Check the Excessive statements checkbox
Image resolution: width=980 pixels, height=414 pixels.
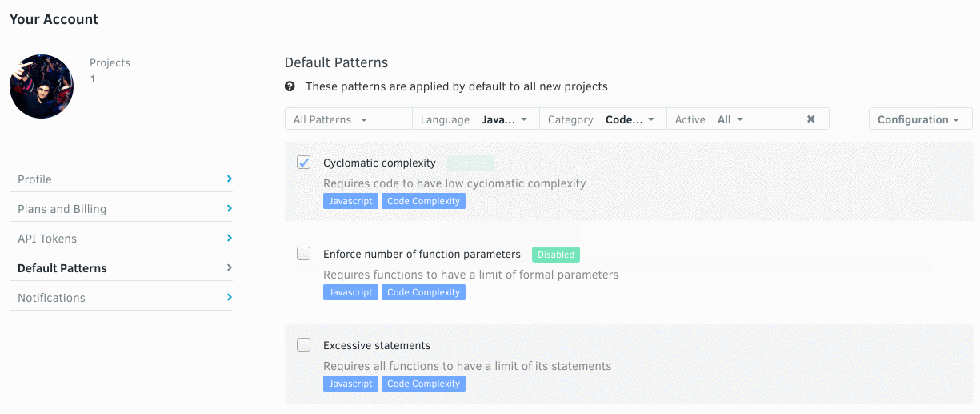(x=304, y=345)
